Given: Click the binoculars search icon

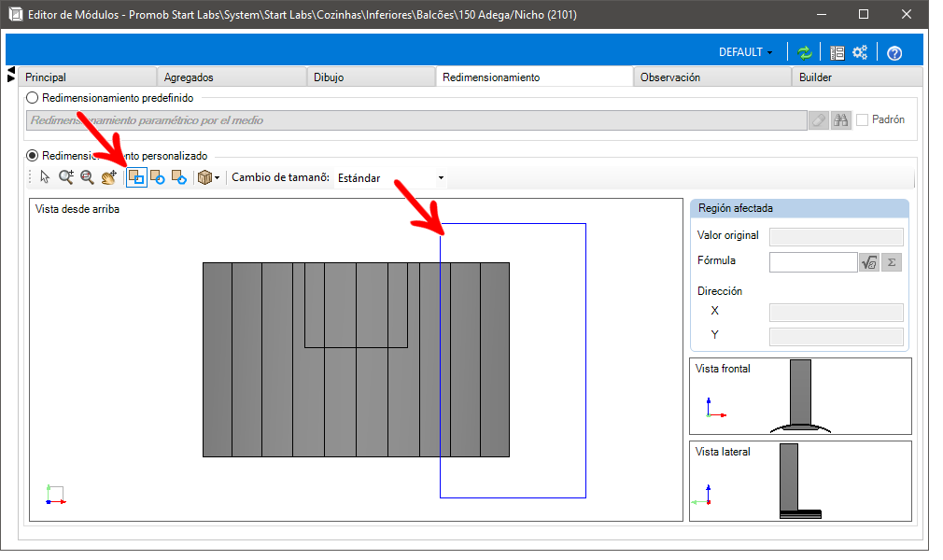Looking at the screenshot, I should 840,120.
